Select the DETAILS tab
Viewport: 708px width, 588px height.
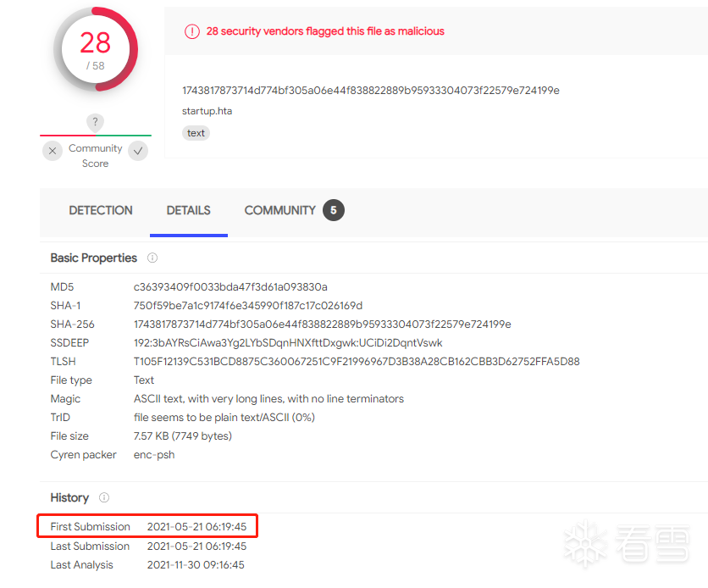(188, 210)
